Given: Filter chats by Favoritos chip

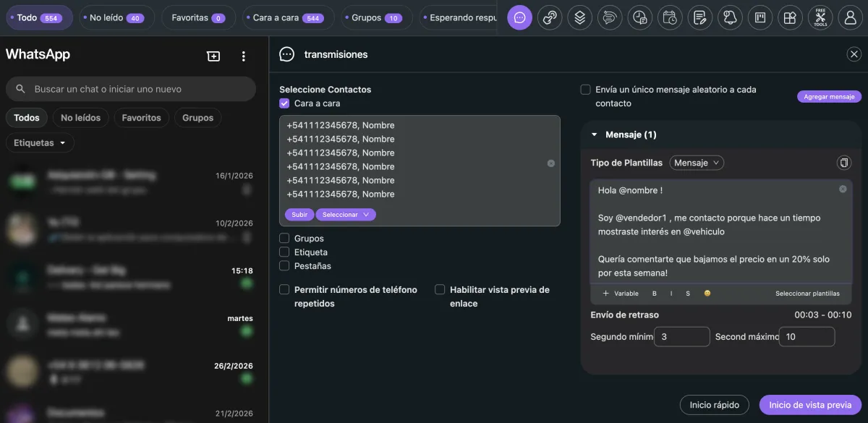Looking at the screenshot, I should point(141,117).
